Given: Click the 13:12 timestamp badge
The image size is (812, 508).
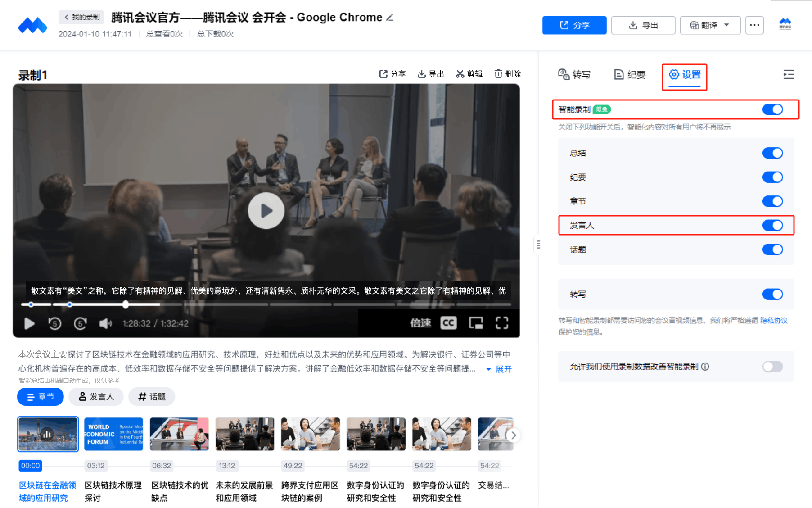Looking at the screenshot, I should tap(227, 466).
